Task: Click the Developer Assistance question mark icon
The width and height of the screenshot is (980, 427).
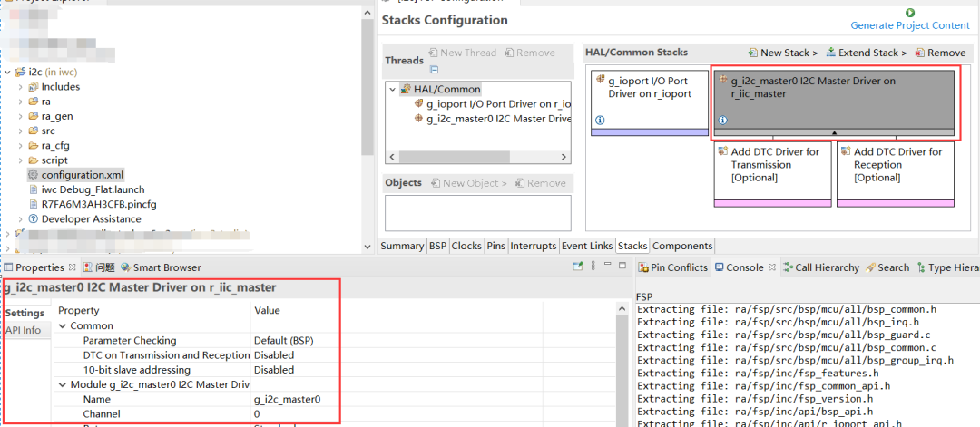Action: point(34,219)
